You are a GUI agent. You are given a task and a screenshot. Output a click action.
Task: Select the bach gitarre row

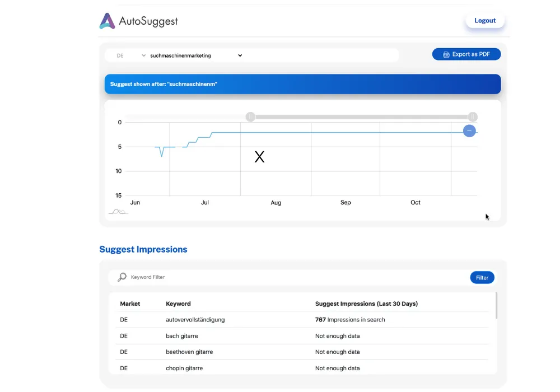302,336
